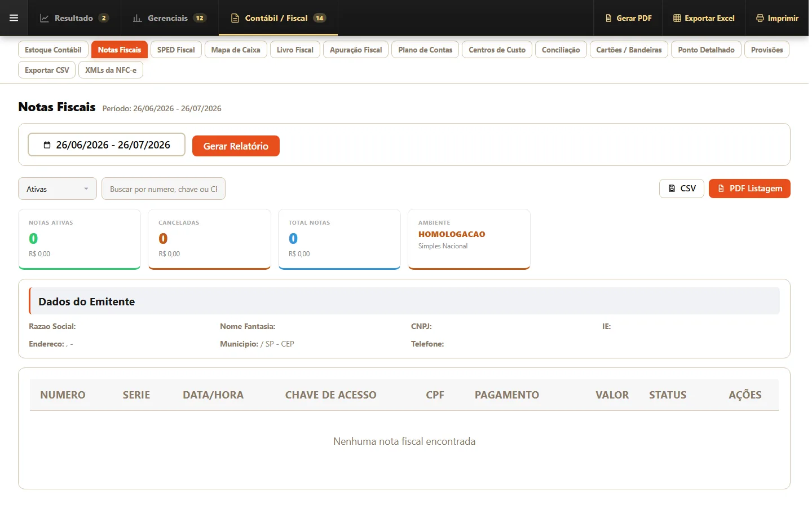Open the Conciliação tab
812x508 pixels.
coord(561,50)
